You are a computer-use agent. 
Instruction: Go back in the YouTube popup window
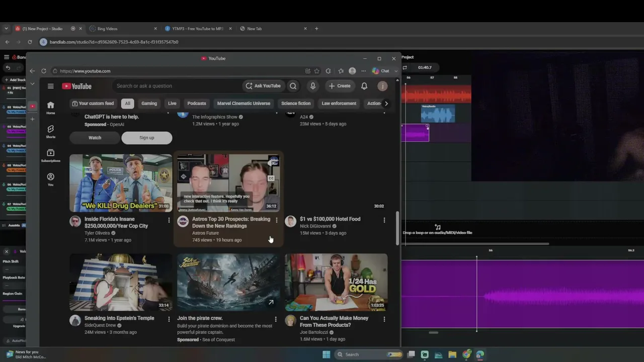[x=32, y=71]
